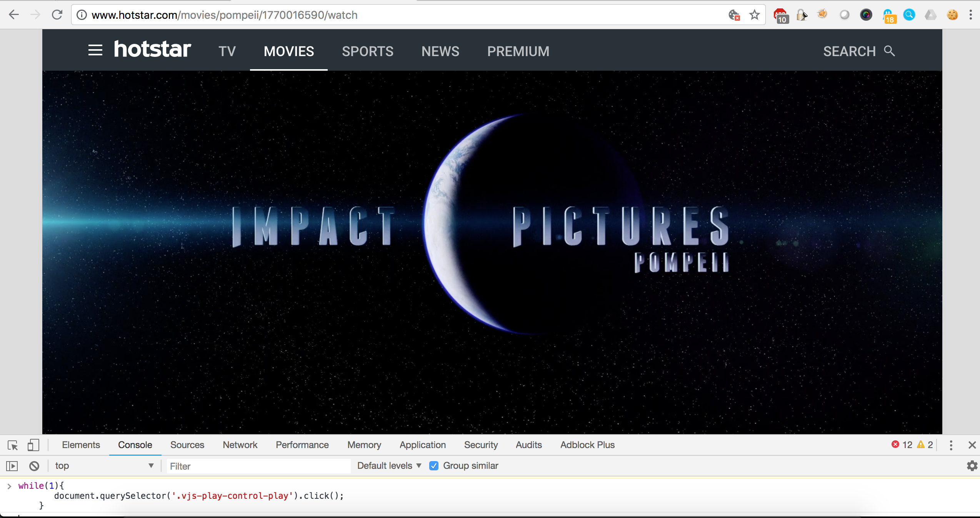Click the gray circle extension icon

[x=844, y=15]
